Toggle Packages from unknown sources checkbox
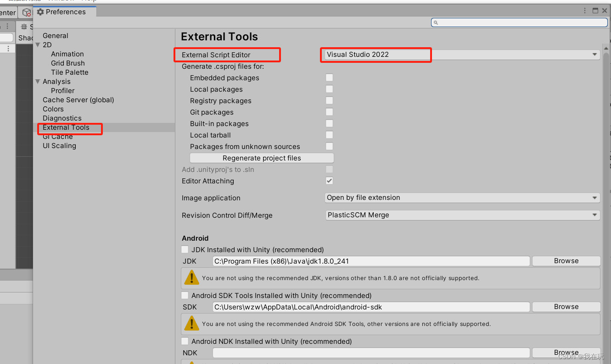 point(329,146)
